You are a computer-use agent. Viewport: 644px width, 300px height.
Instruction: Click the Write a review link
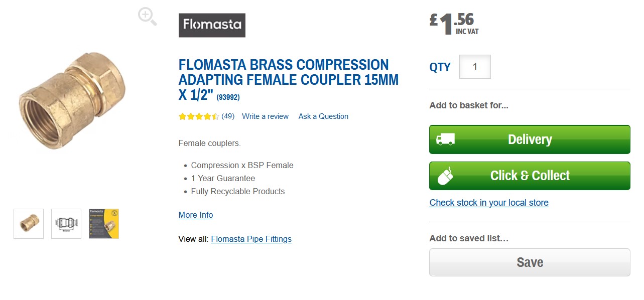click(x=265, y=116)
